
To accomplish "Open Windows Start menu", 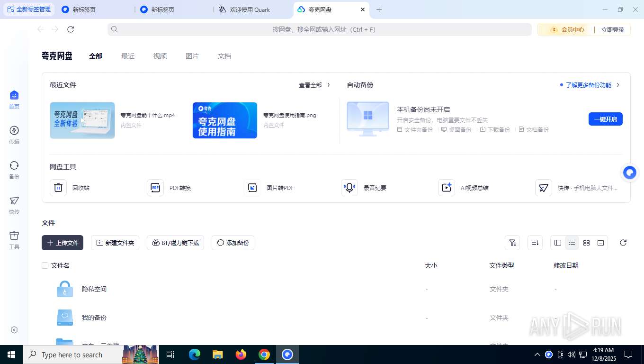I will point(11,355).
